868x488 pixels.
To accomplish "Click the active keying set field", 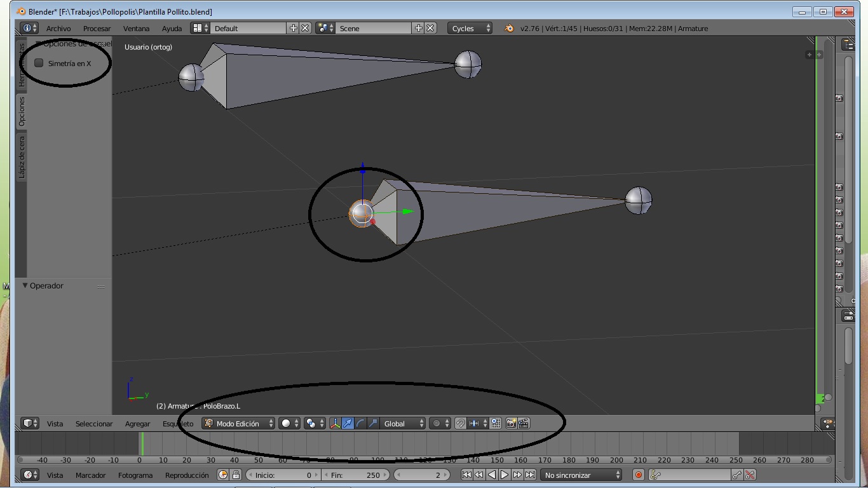I will pos(689,475).
